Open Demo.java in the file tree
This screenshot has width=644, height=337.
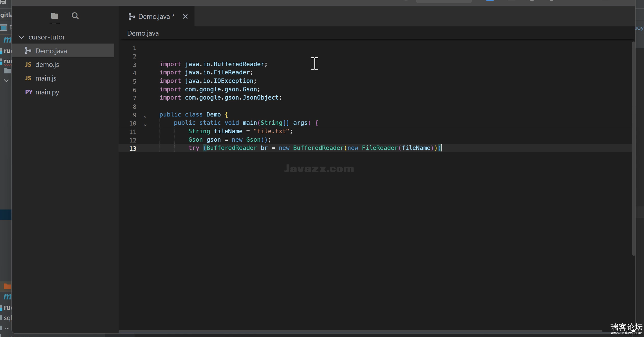tap(63, 51)
